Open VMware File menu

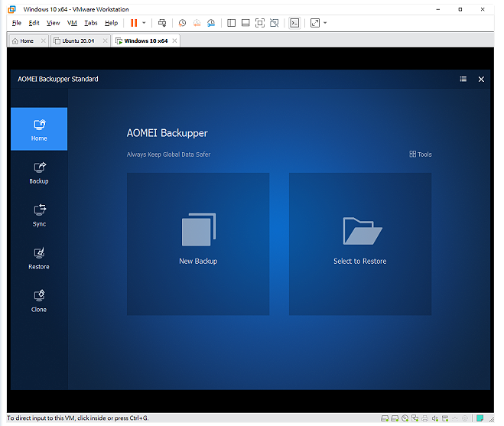[16, 23]
